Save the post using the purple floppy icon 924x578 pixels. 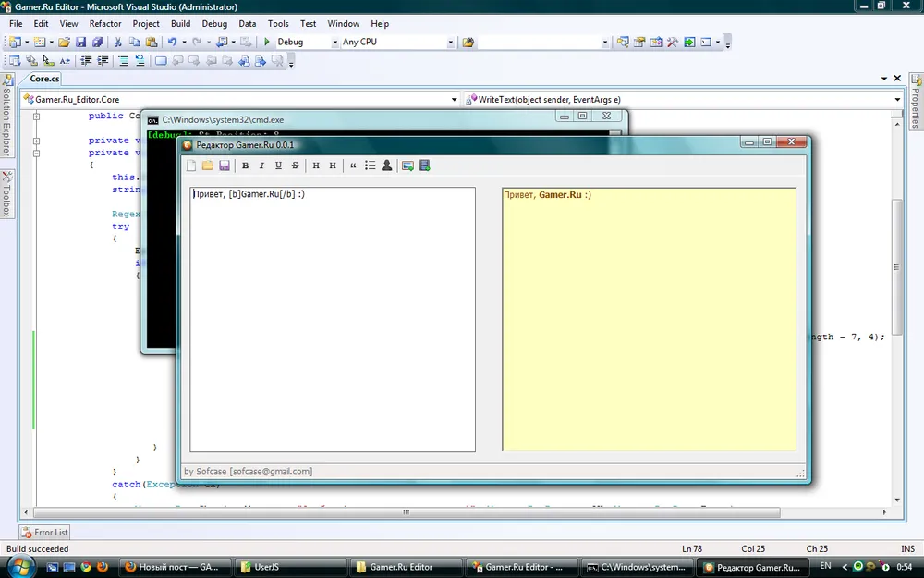point(224,166)
